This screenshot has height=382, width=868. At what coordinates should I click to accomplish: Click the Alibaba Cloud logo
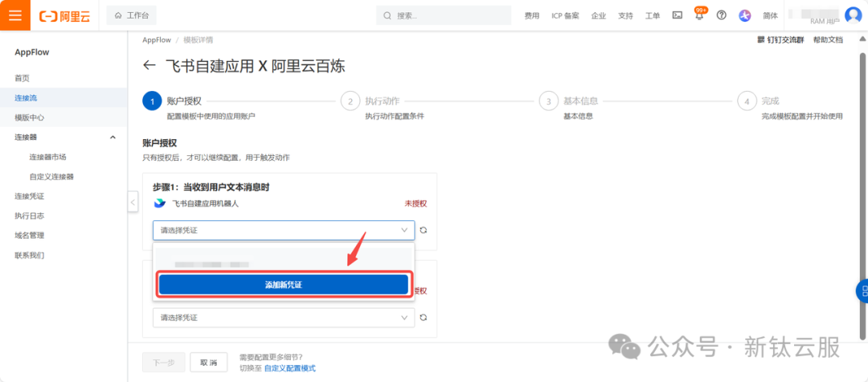(63, 15)
